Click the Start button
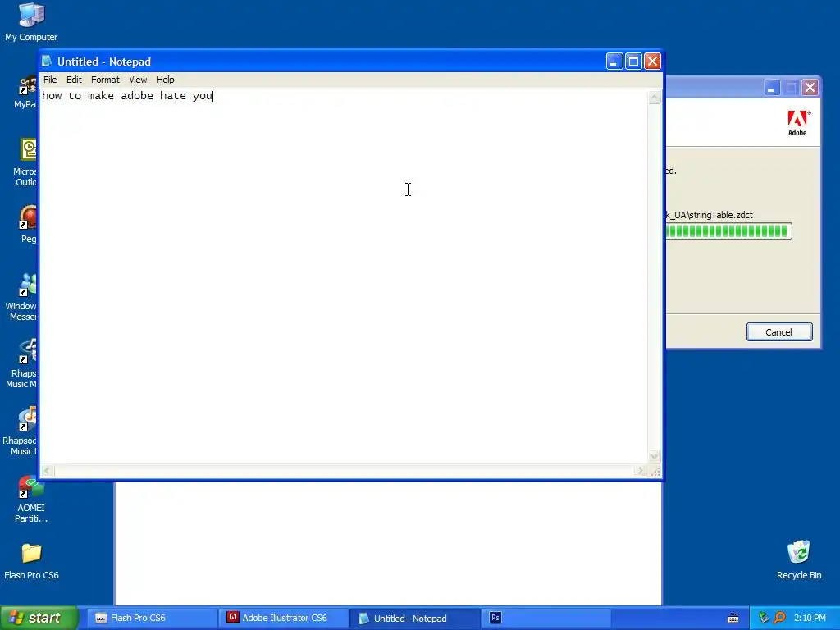Image resolution: width=840 pixels, height=630 pixels. pos(39,619)
